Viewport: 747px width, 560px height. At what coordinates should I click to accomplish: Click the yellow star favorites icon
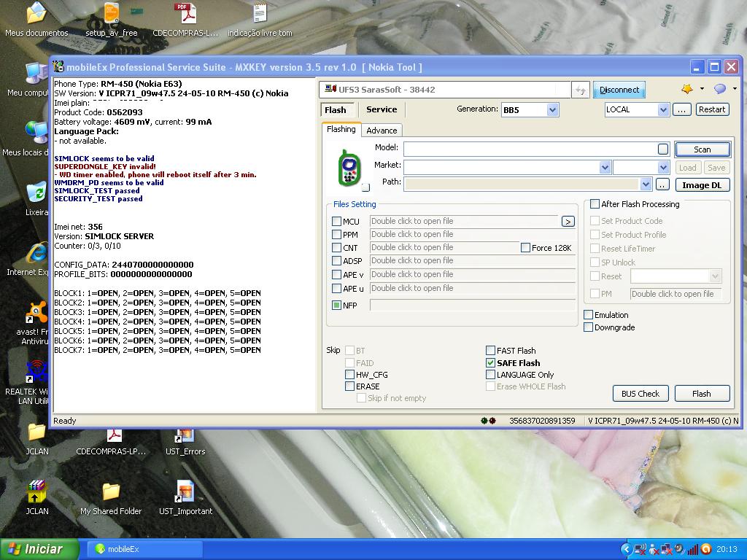click(x=687, y=88)
